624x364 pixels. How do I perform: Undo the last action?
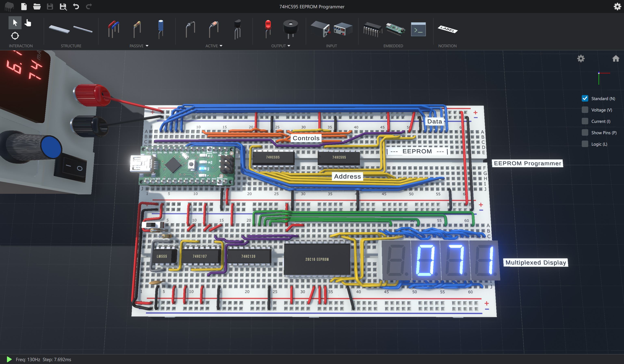[x=76, y=6]
